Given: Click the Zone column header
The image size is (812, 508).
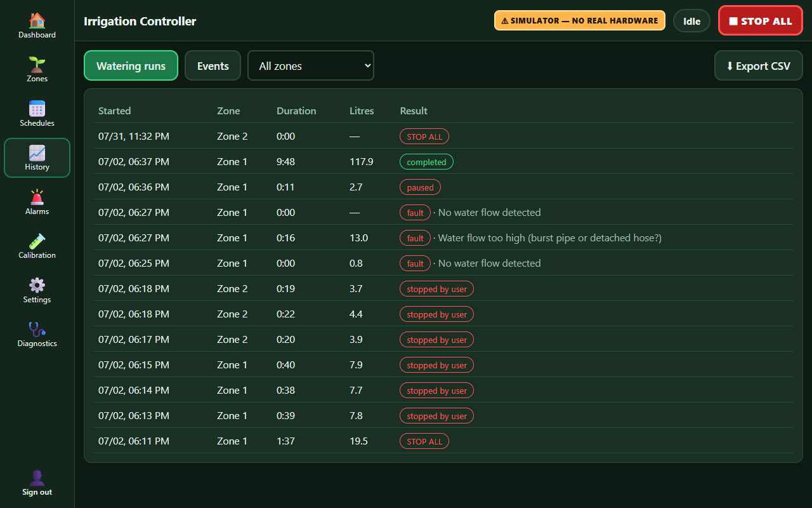Looking at the screenshot, I should [x=228, y=110].
